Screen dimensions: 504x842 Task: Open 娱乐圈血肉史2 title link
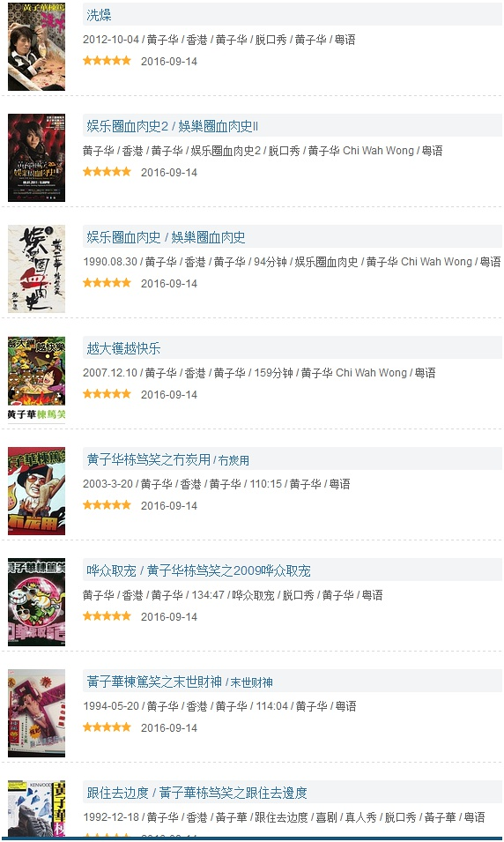173,127
